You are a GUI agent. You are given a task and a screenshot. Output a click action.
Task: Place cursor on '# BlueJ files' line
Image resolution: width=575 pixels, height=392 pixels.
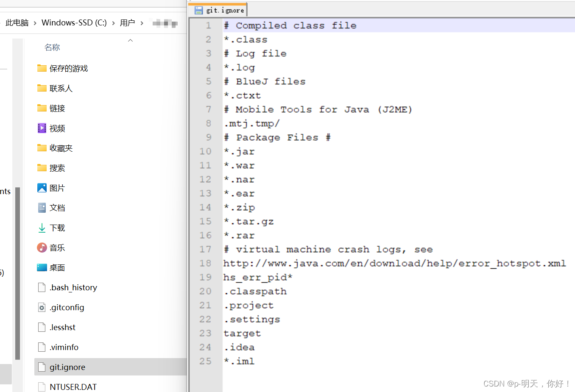click(x=265, y=81)
